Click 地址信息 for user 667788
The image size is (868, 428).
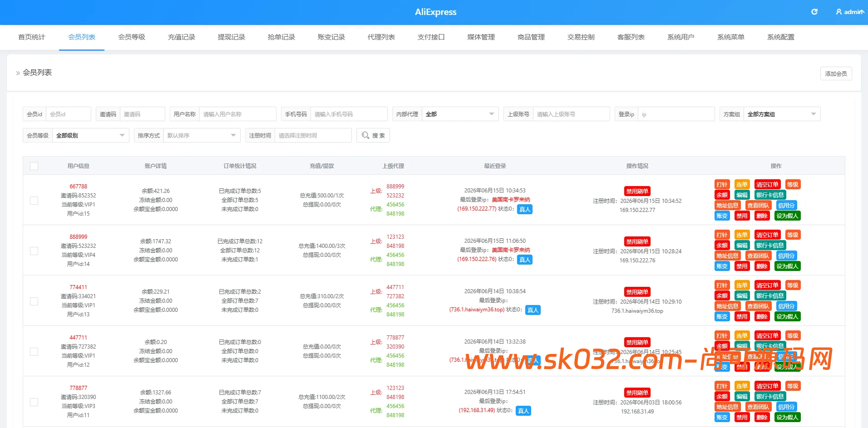click(x=727, y=206)
